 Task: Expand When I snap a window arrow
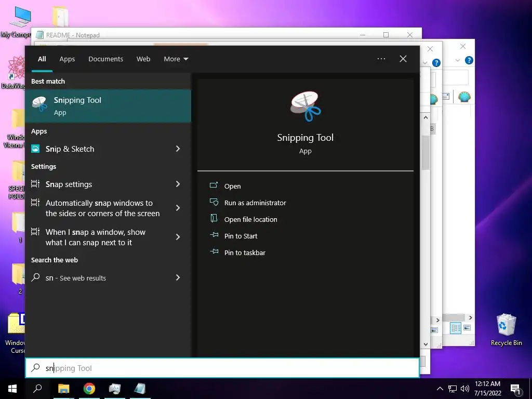point(178,237)
